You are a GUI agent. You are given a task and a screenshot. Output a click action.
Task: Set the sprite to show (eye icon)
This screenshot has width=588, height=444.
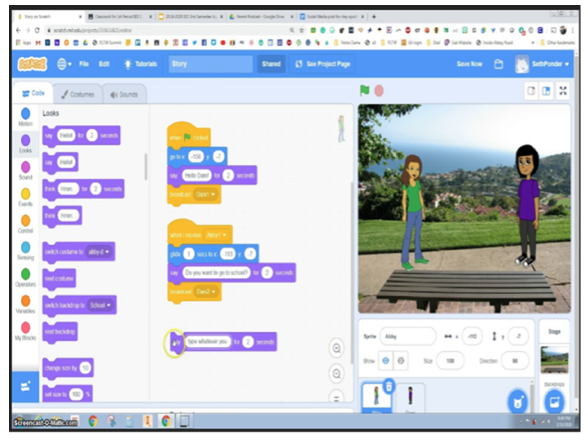click(386, 361)
